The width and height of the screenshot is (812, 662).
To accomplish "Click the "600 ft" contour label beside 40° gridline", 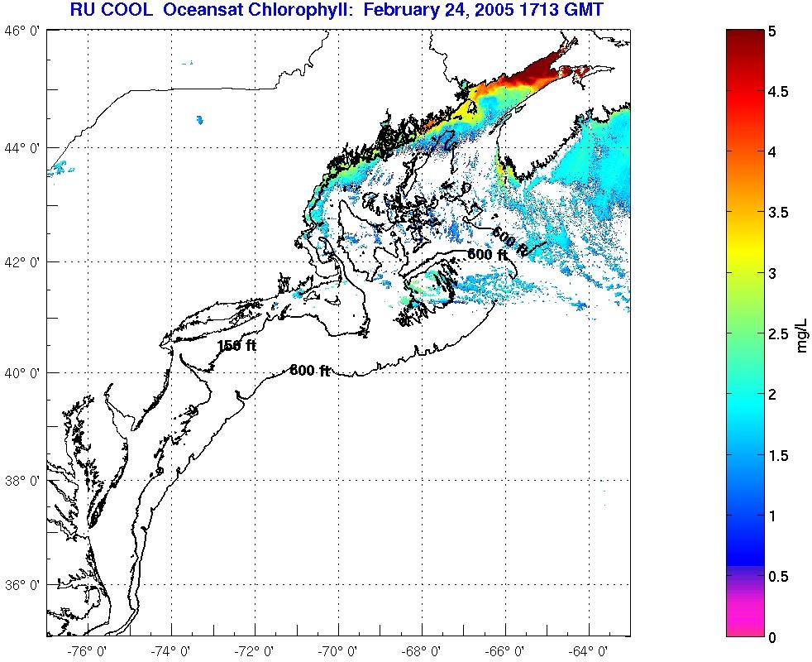I will point(310,370).
